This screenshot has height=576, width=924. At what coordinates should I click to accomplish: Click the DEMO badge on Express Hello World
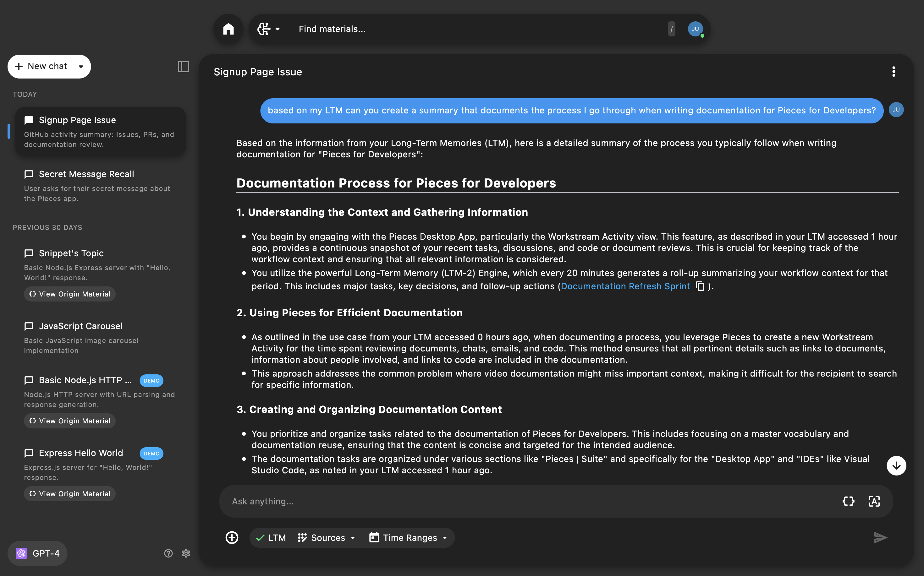[151, 453]
